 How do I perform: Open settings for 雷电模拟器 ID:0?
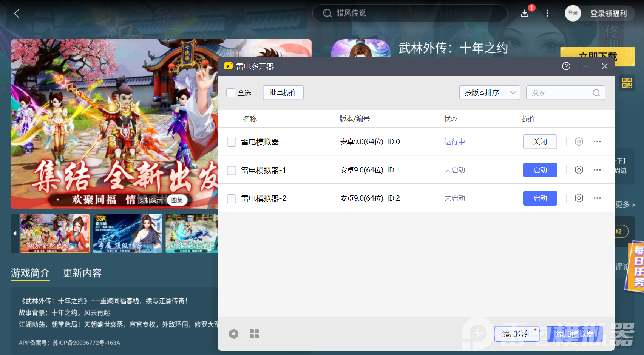[x=579, y=141]
